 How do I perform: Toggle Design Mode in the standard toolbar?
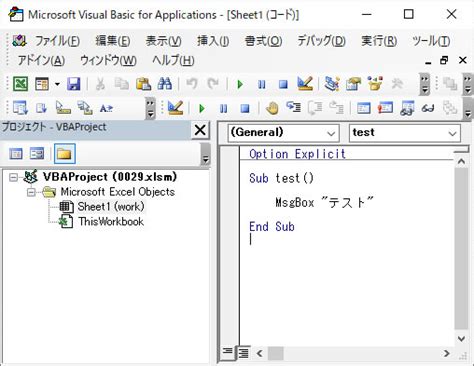305,84
